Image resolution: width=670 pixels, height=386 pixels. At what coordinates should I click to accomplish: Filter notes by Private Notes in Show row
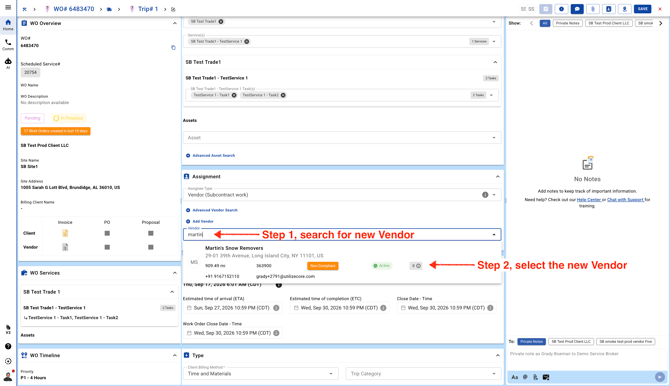point(567,23)
